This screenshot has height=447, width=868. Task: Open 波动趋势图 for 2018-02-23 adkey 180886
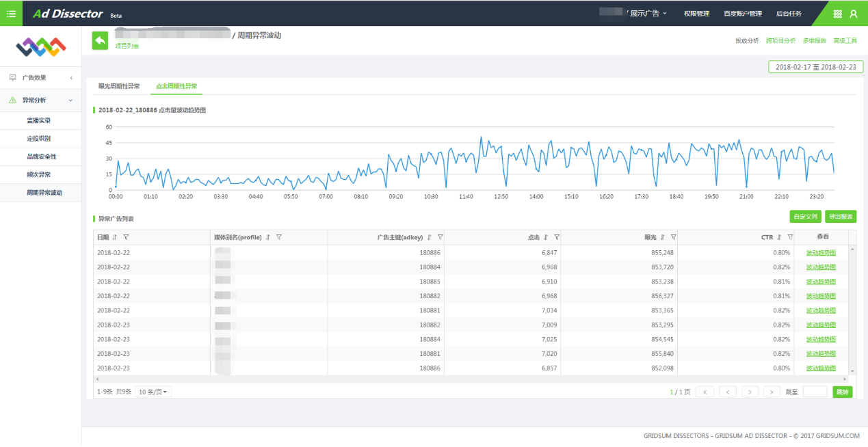click(821, 368)
